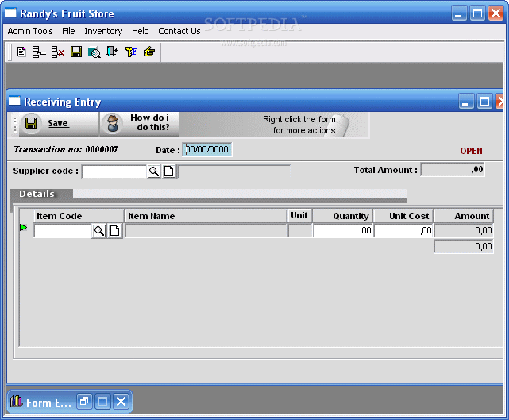Click the Transaction no: 0000007 label

[66, 149]
